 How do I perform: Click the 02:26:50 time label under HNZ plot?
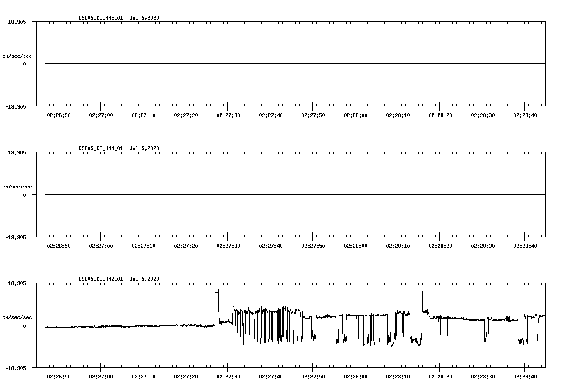(59, 377)
